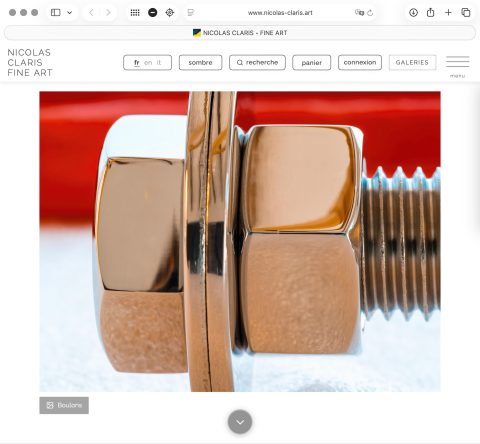Click the crosshair extension icon
Viewport: 480px width, 444px height.
pyautogui.click(x=170, y=13)
